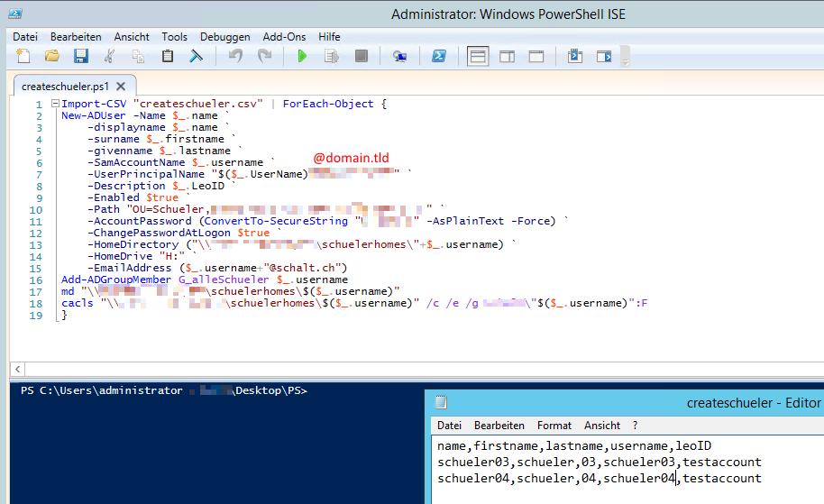Toggle Show Script Pane Top layout
This screenshot has height=504, width=824.
478,56
